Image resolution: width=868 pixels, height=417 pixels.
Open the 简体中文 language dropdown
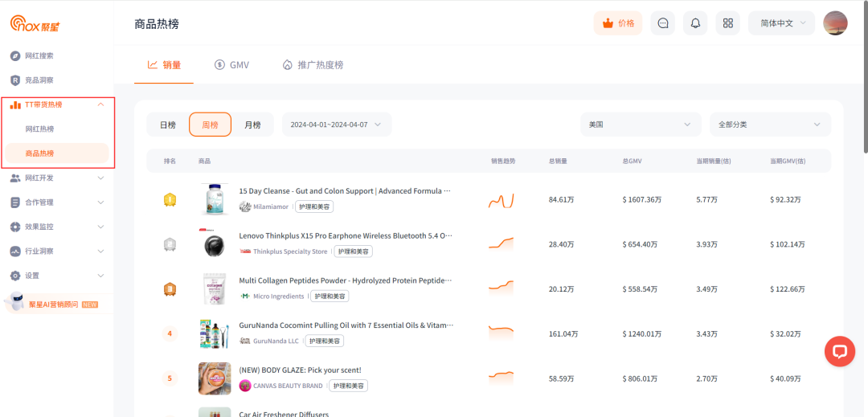[x=782, y=23]
